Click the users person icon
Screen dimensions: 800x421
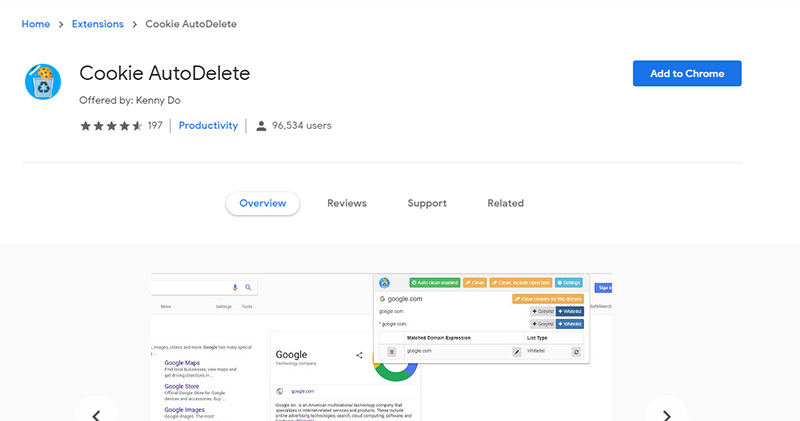click(x=261, y=126)
